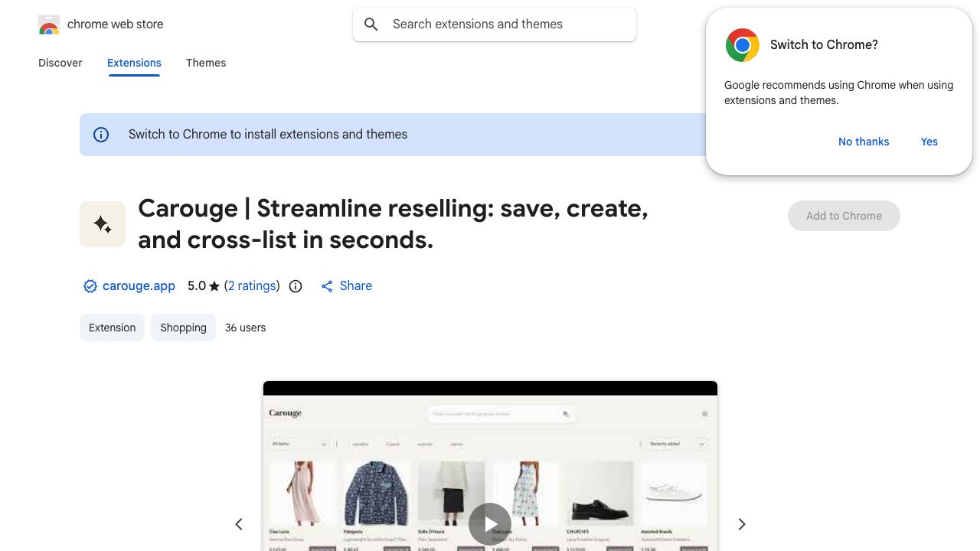Image resolution: width=980 pixels, height=551 pixels.
Task: Click the Patagonia jacket thumbnail in preview
Action: 376,493
